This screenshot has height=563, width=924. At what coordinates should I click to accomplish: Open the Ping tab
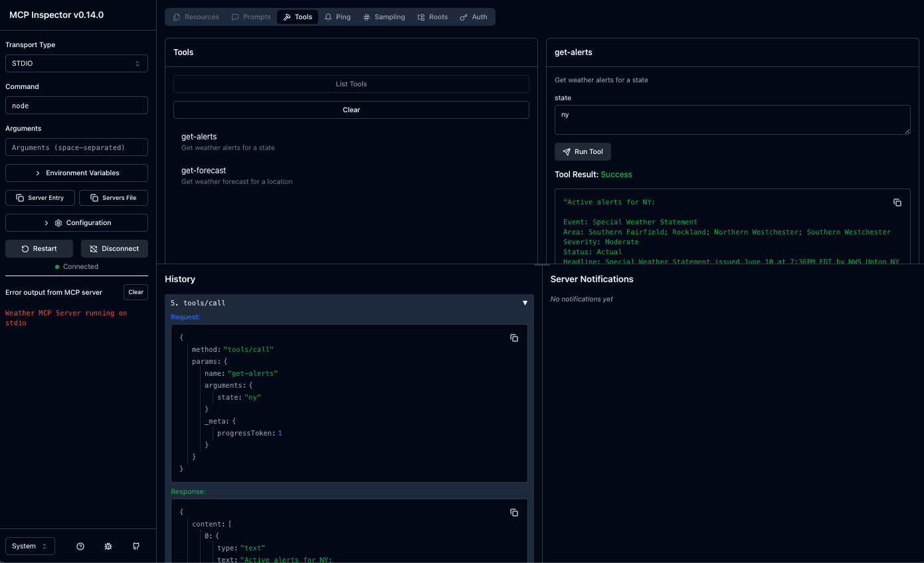pos(337,17)
